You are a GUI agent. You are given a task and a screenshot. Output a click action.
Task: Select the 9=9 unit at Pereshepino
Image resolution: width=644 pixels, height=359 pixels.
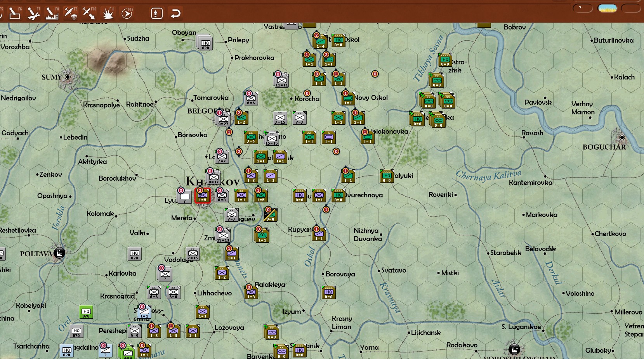coord(135,331)
